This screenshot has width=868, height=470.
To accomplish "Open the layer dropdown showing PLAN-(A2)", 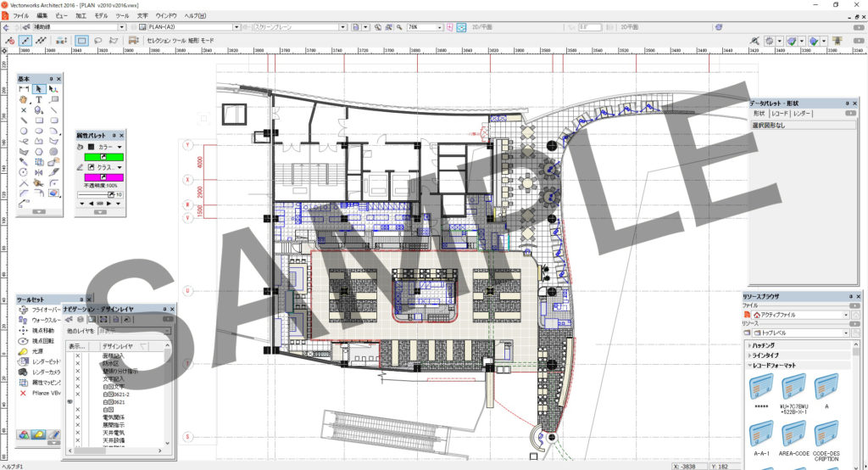I will pyautogui.click(x=236, y=27).
